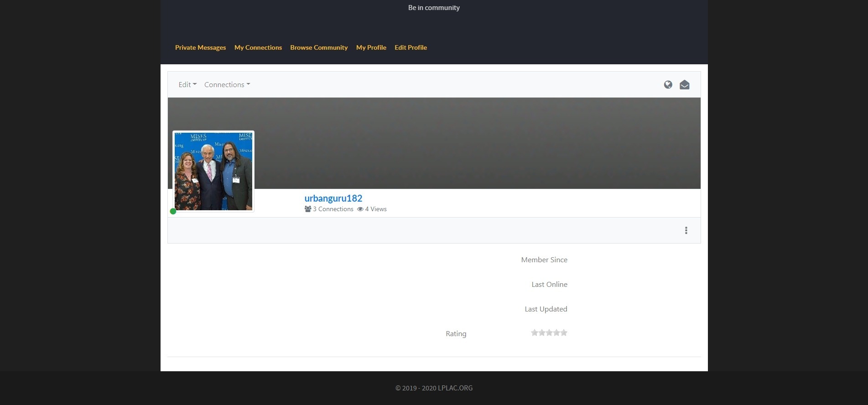Viewport: 868px width, 405px height.
Task: Click the 'Rating' label
Action: (x=456, y=333)
